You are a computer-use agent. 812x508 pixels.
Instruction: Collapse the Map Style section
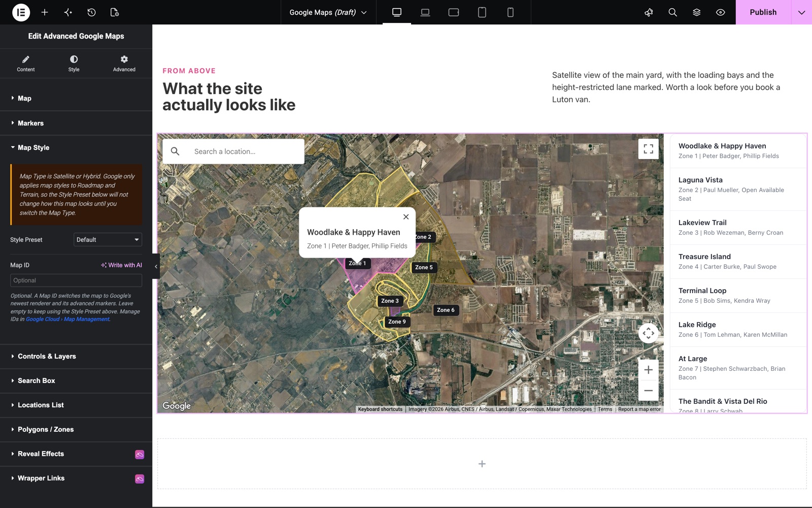pos(76,147)
